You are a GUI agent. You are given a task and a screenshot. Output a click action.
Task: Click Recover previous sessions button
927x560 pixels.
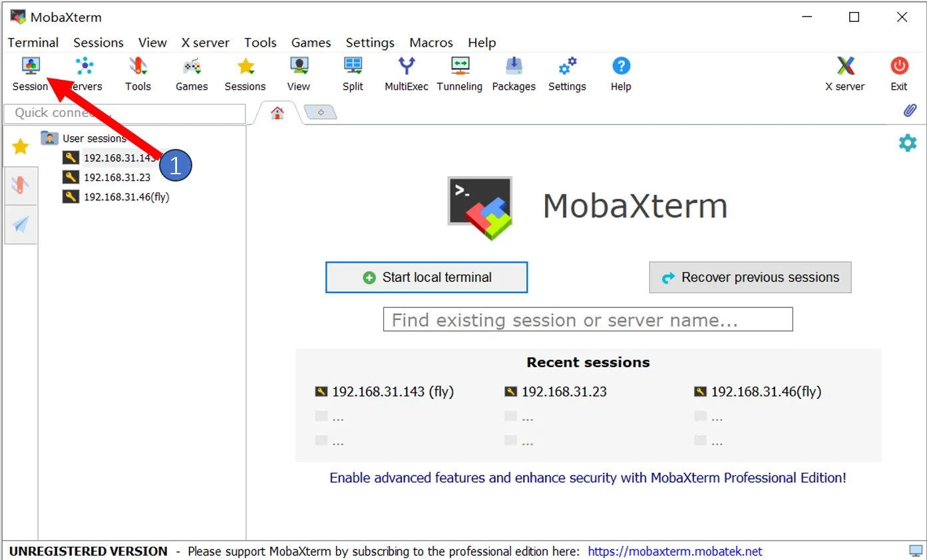[750, 277]
